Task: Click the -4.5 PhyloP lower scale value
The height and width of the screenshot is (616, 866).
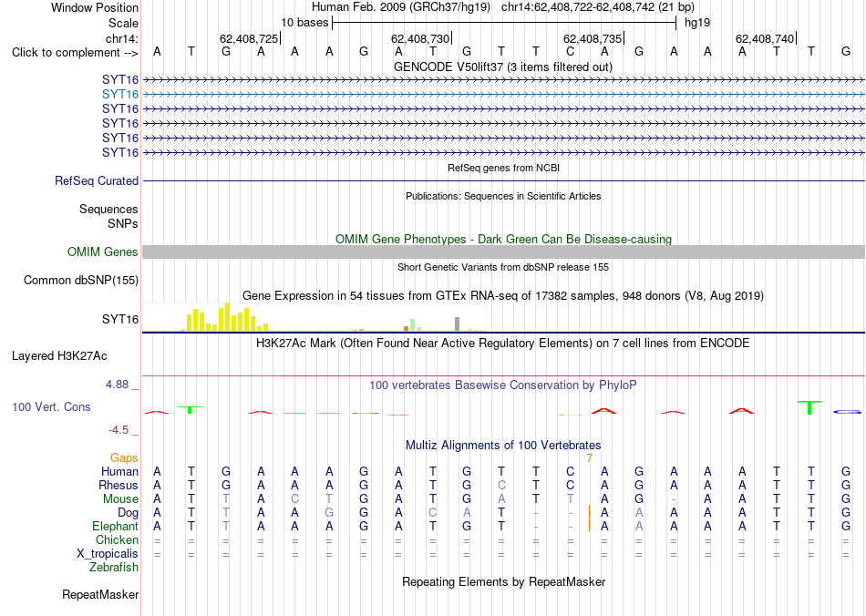Action: pyautogui.click(x=119, y=430)
